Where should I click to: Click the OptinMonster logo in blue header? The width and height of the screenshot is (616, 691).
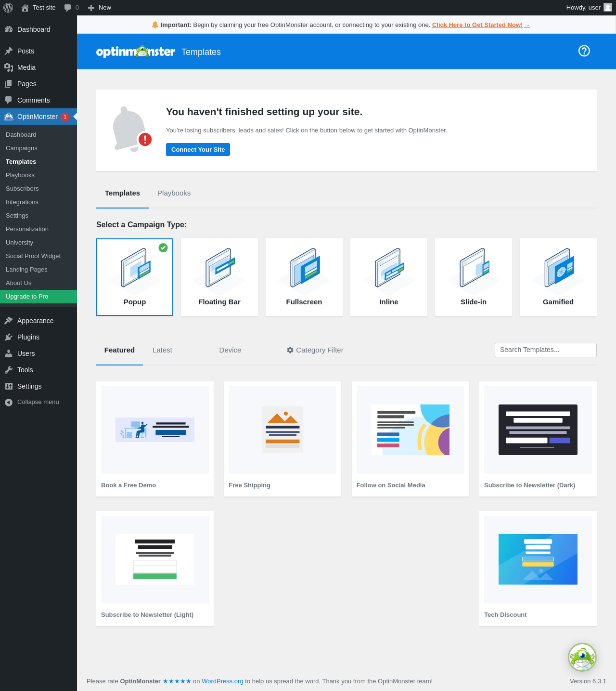coord(136,52)
